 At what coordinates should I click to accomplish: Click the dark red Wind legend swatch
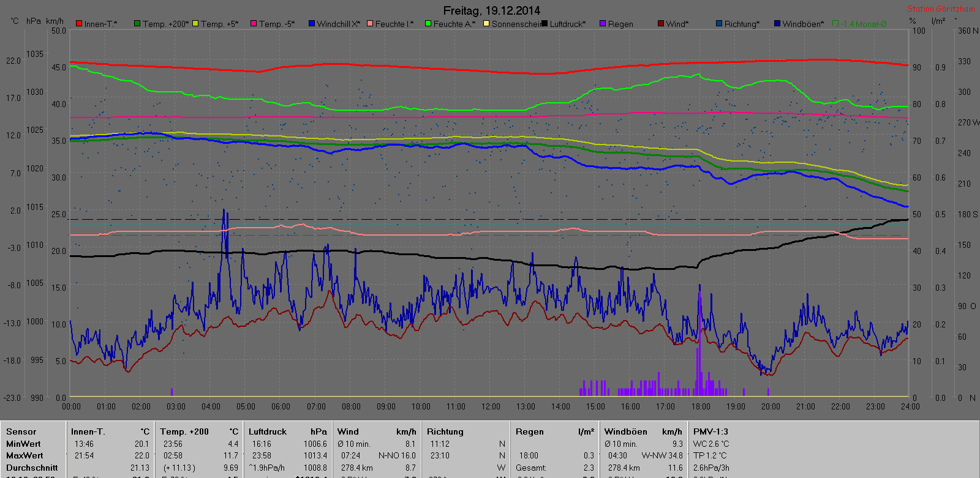pyautogui.click(x=661, y=24)
